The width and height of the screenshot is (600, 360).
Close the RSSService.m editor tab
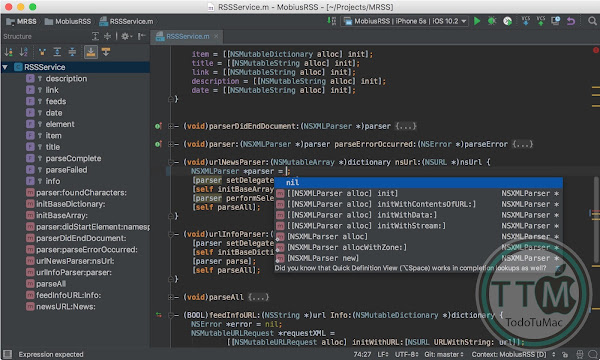click(x=216, y=36)
